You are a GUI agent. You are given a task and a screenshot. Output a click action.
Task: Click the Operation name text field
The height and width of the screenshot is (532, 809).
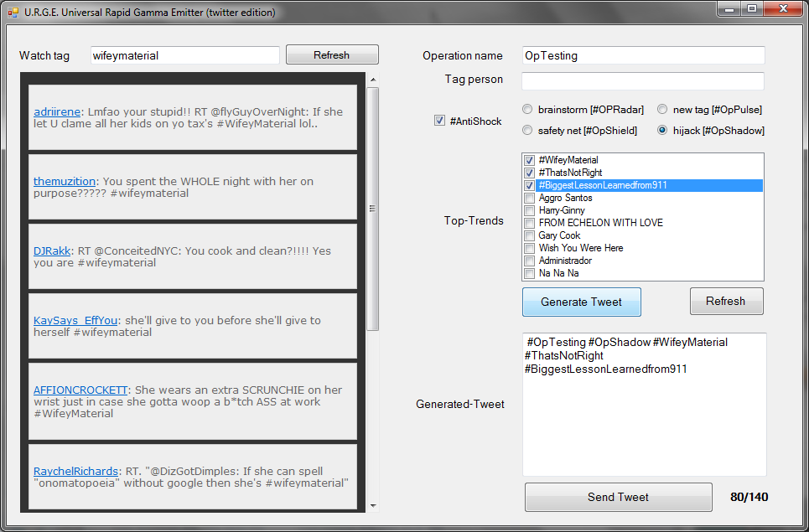pos(642,56)
